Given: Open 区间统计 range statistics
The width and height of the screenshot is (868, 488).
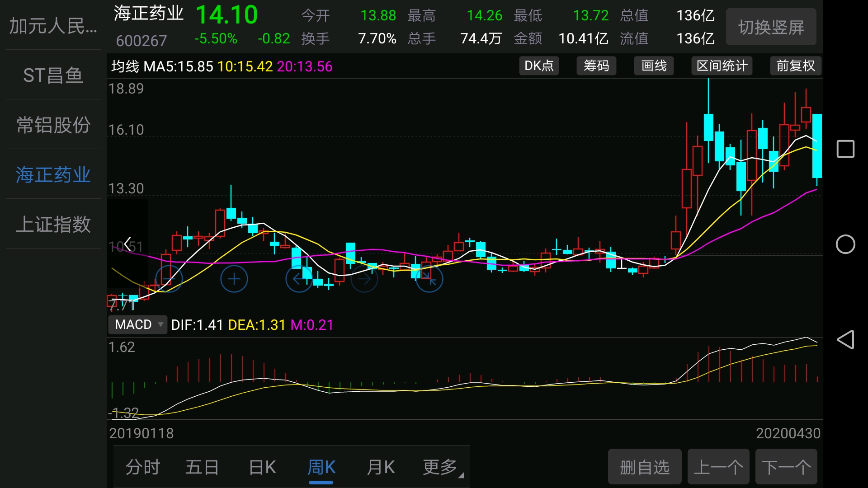Looking at the screenshot, I should (722, 66).
